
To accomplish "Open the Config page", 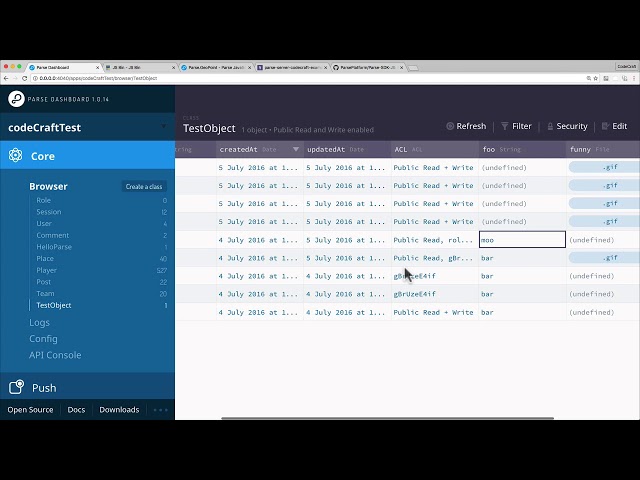I will (43, 339).
